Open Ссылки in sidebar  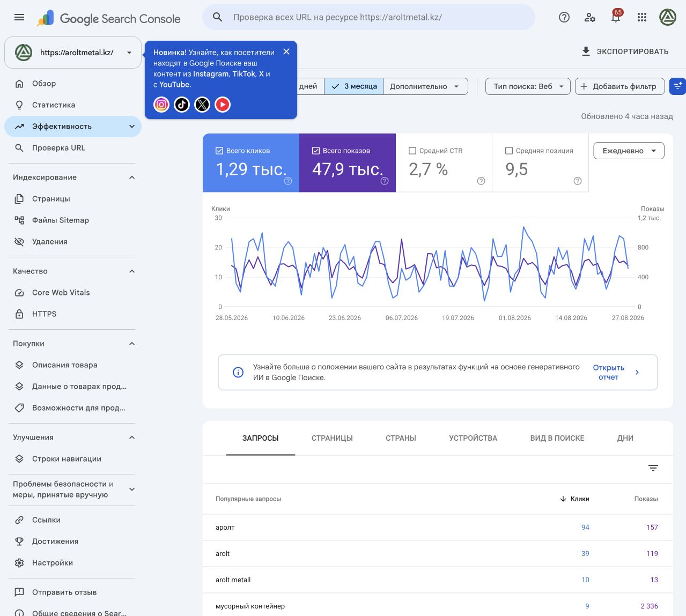pyautogui.click(x=73, y=520)
